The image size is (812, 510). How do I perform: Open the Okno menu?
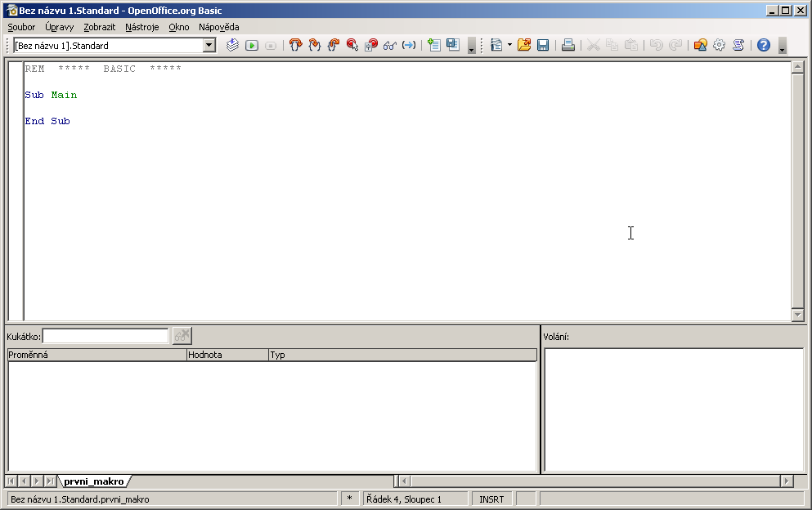click(x=178, y=27)
